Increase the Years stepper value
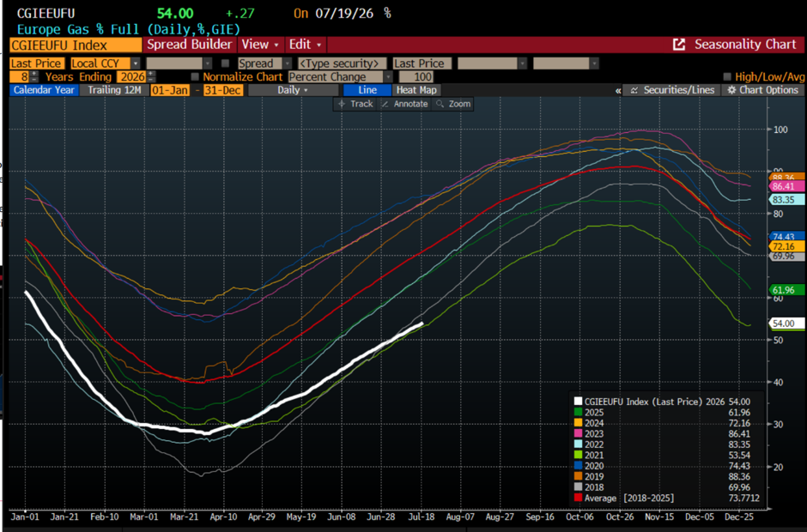807x532 pixels. (x=34, y=74)
